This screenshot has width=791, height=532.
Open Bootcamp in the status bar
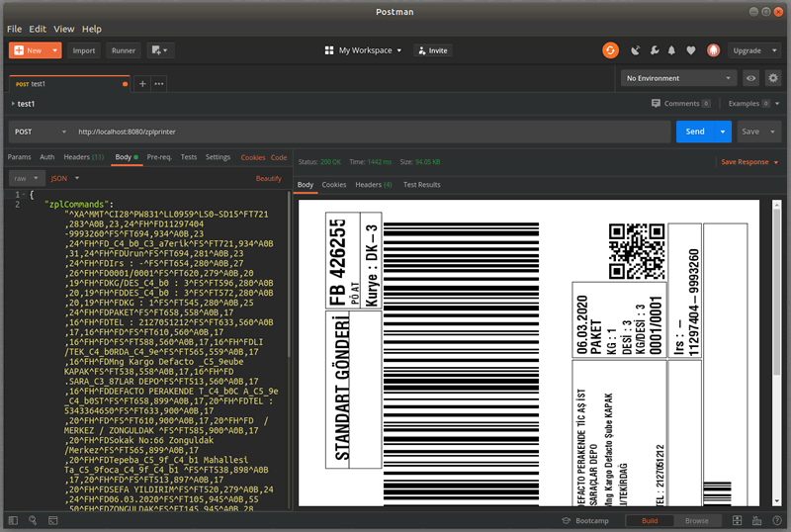585,520
